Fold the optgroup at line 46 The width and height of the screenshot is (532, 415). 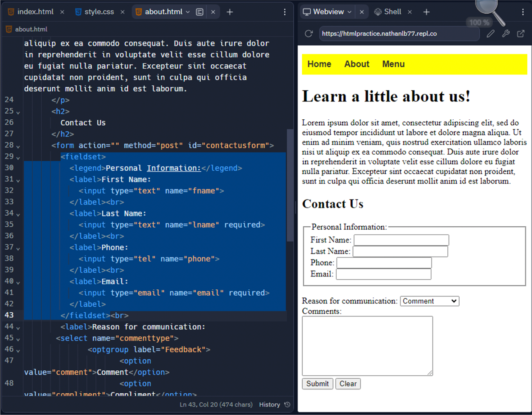click(x=18, y=350)
